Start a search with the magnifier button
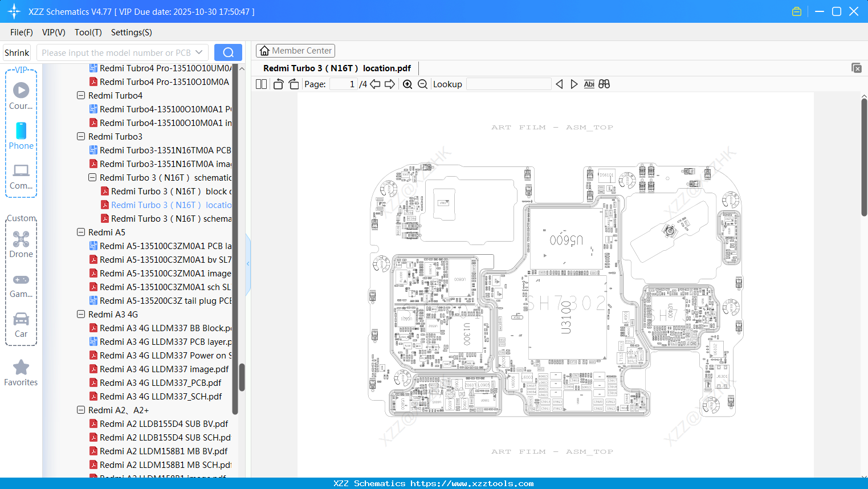The height and width of the screenshot is (489, 868). coord(228,52)
